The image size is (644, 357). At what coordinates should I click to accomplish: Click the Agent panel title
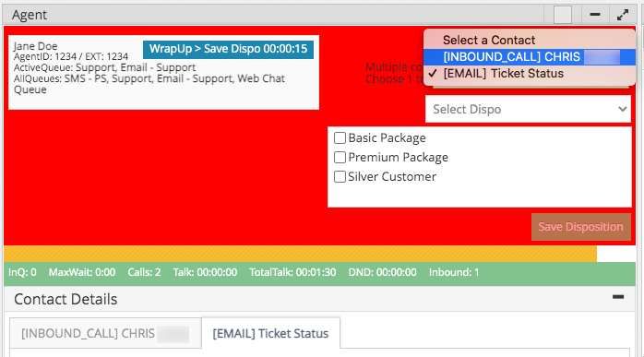click(30, 15)
